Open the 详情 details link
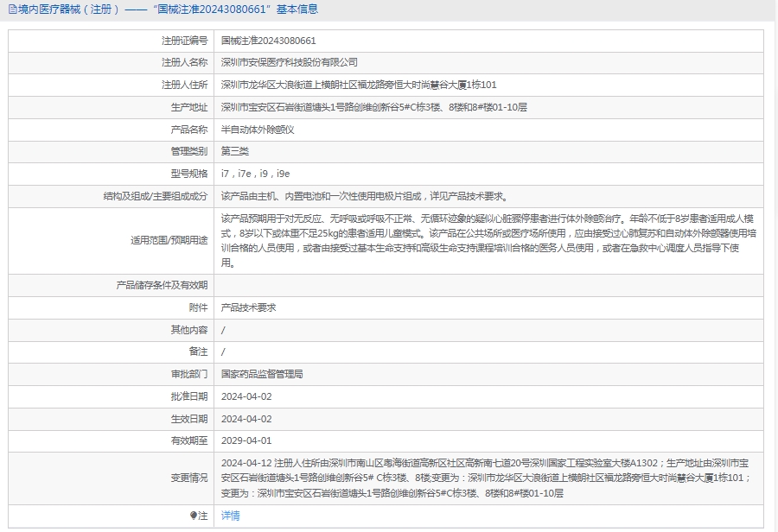778x532 pixels. coord(230,516)
